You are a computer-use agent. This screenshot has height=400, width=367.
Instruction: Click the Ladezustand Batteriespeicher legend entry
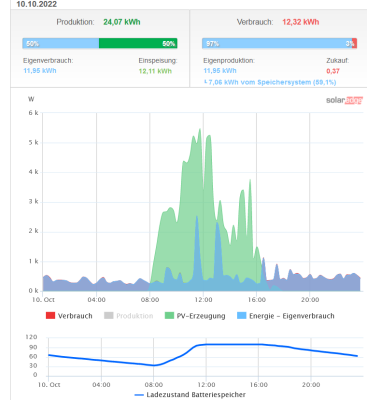coord(190,395)
